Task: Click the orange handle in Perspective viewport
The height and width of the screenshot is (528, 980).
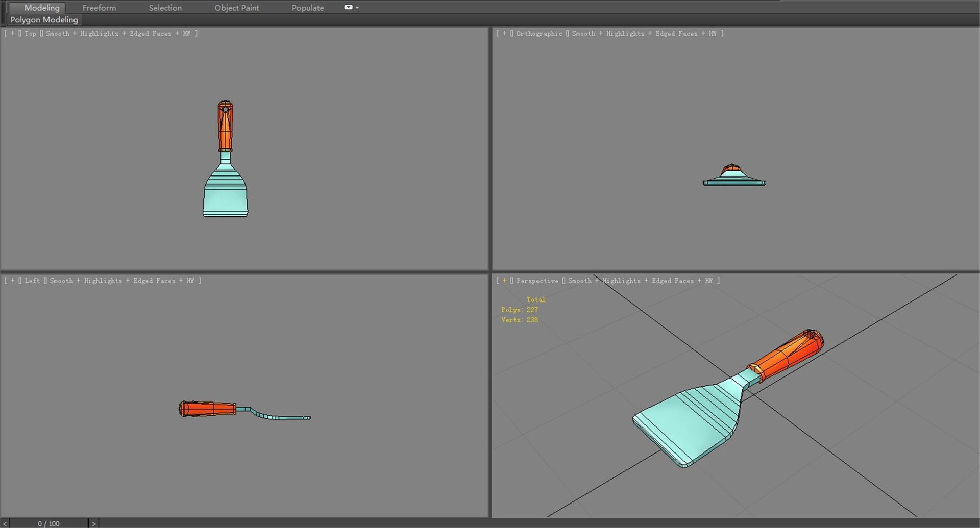Action: click(786, 356)
